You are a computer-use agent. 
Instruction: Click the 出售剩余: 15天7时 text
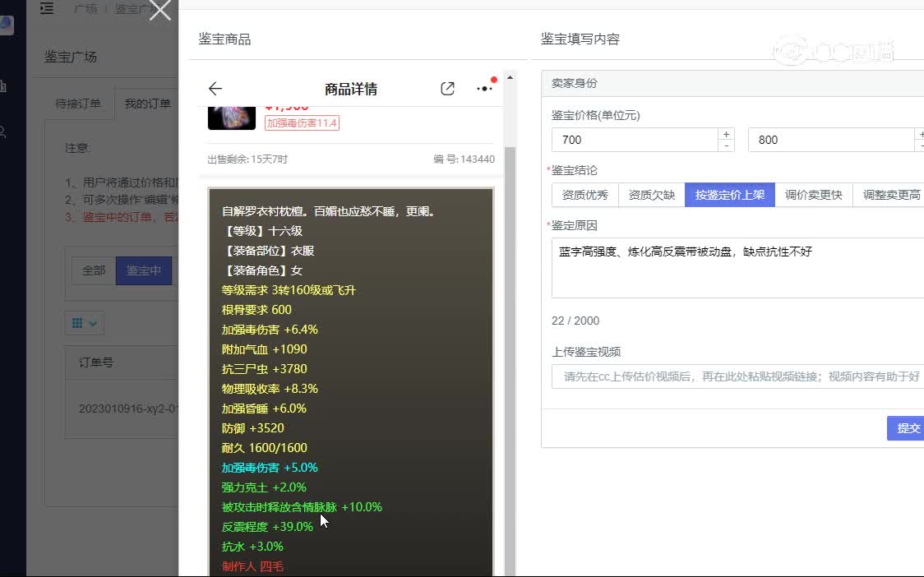[x=247, y=159]
